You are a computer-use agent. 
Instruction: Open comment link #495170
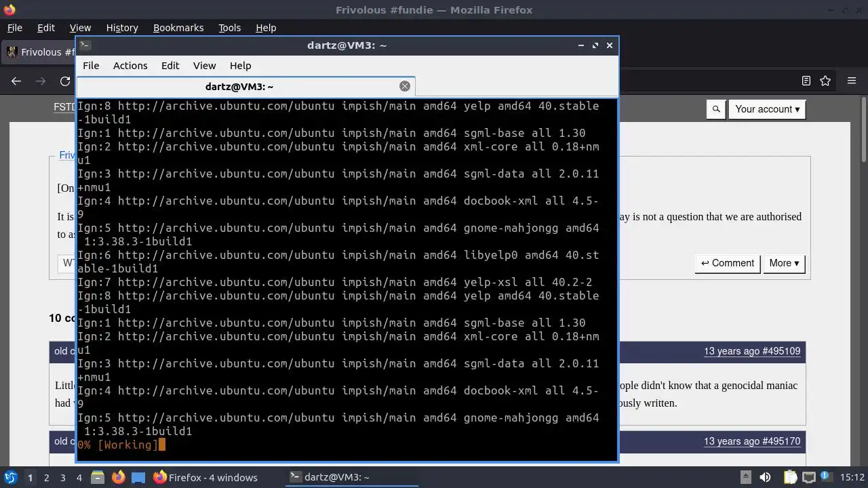coord(752,441)
